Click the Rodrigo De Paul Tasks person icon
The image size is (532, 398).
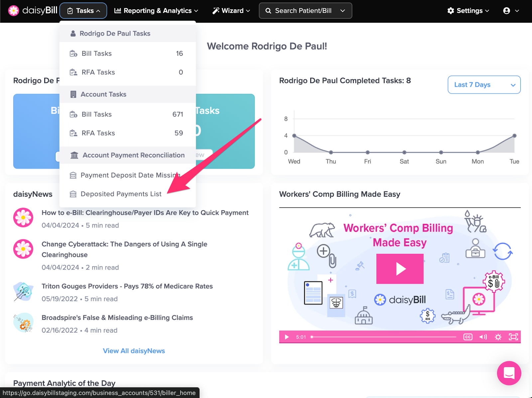point(73,34)
